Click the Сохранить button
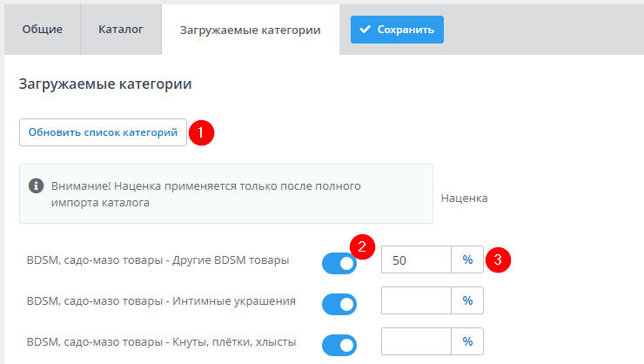 click(x=397, y=30)
